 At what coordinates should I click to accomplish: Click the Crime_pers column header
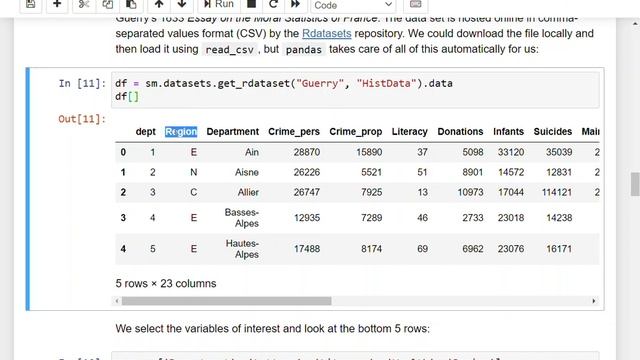tap(294, 131)
